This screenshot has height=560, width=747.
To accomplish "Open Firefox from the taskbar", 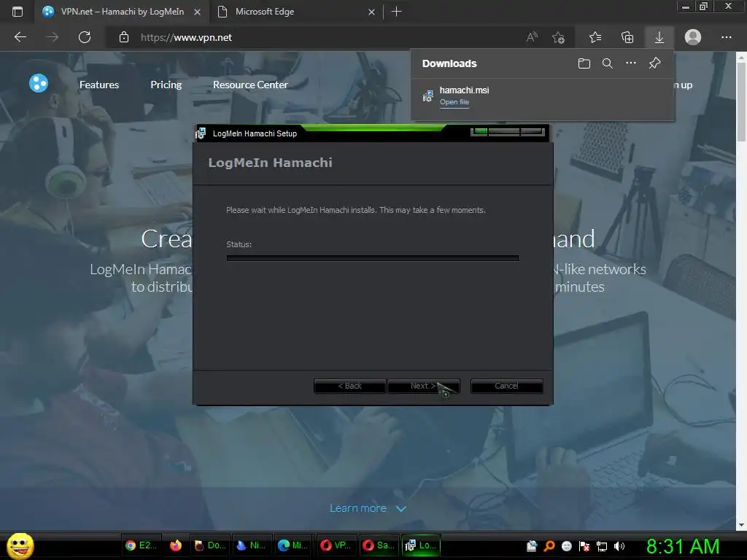I will 176,545.
